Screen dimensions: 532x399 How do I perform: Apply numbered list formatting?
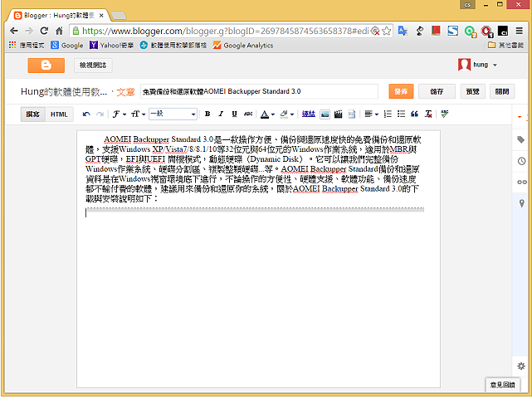click(x=388, y=114)
